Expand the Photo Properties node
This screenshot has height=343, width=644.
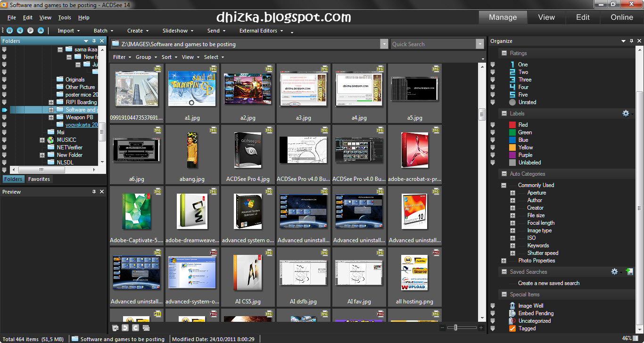pyautogui.click(x=504, y=261)
